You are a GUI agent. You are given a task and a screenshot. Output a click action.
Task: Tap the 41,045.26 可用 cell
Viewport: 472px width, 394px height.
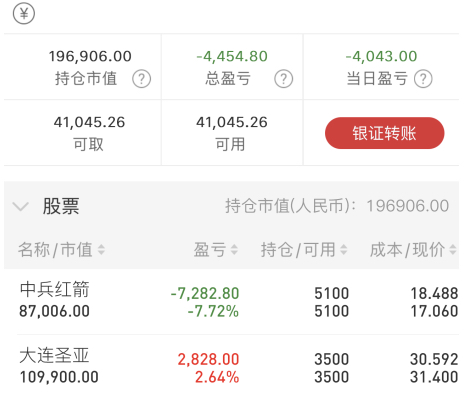[232, 133]
